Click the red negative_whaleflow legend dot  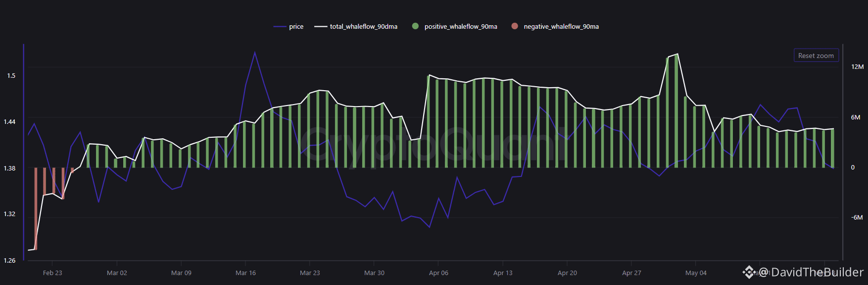click(x=515, y=26)
